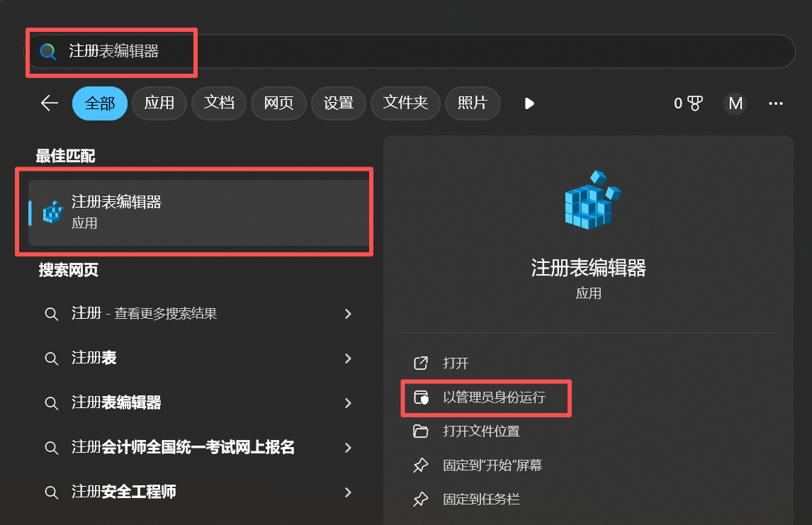The height and width of the screenshot is (525, 812).
Task: Pin app via 固定到"开始"屏幕
Action: [492, 465]
